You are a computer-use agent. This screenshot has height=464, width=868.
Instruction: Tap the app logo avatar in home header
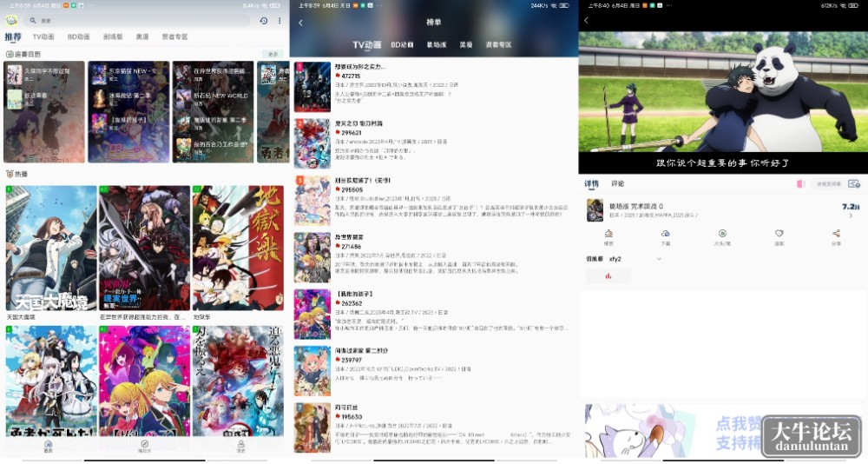tap(11, 21)
